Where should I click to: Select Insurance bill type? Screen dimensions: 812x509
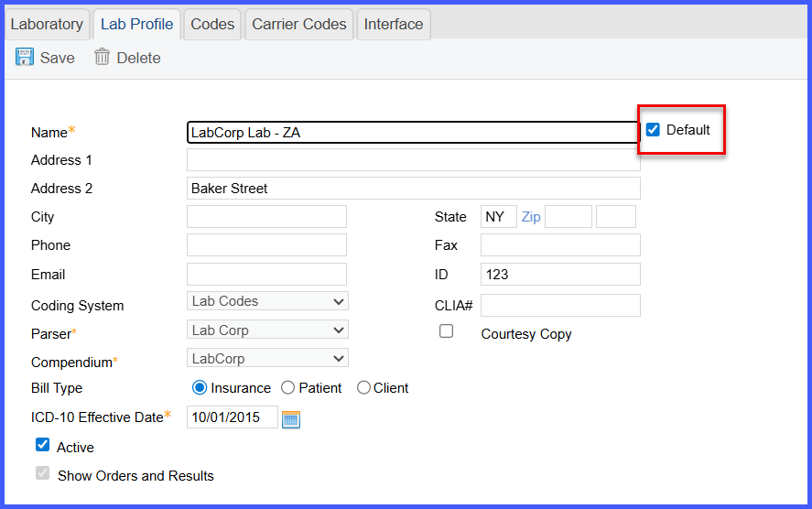coord(200,387)
